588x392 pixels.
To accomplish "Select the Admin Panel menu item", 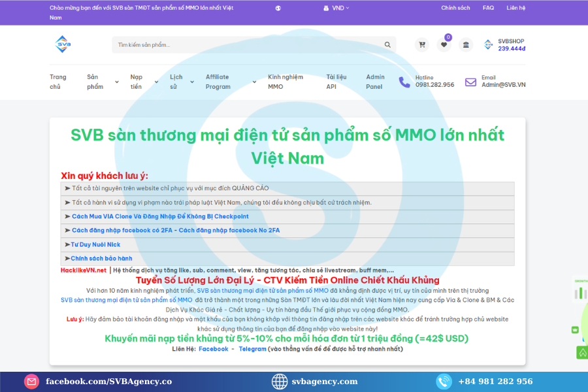I will [x=376, y=80].
